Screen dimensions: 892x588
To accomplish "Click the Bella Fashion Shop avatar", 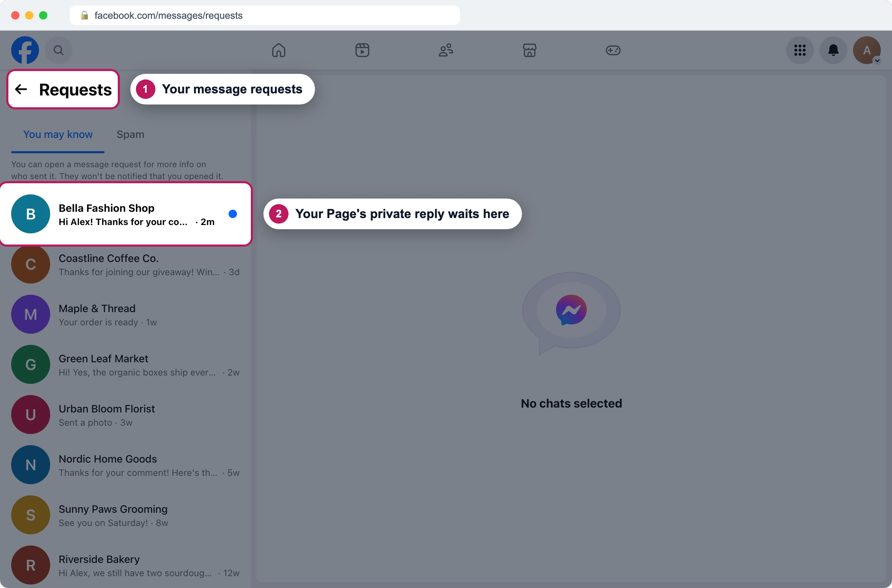I will (x=30, y=214).
